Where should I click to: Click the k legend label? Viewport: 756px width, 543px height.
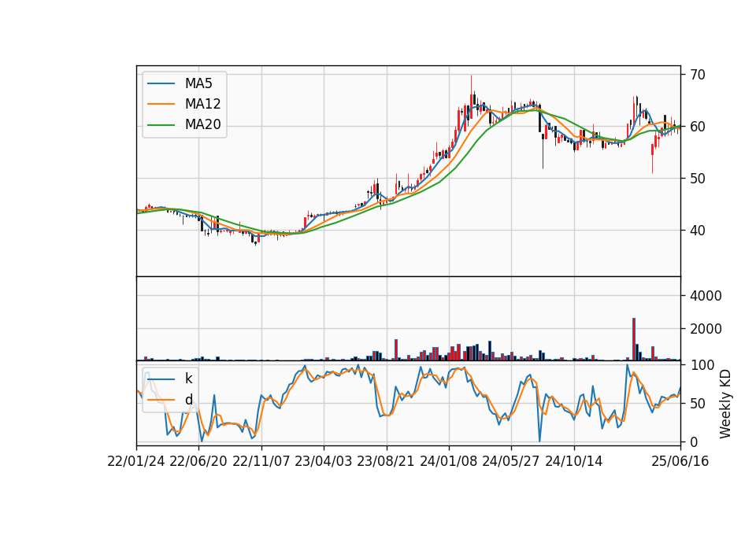tap(188, 379)
